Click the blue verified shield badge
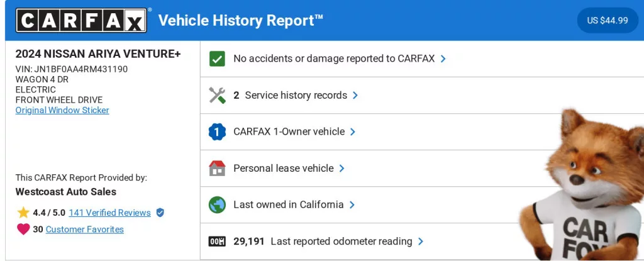Screen dimensions: 644x261 (x=160, y=213)
